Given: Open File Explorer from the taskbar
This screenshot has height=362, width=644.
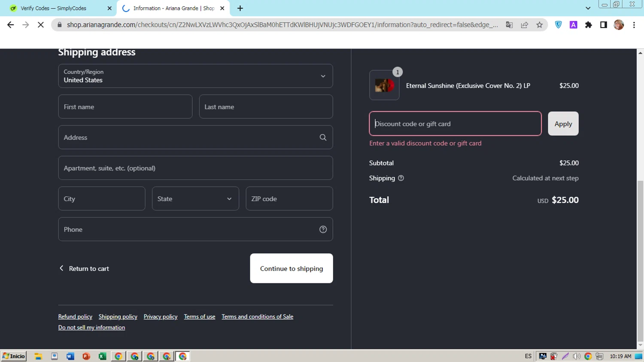Looking at the screenshot, I should [x=38, y=356].
